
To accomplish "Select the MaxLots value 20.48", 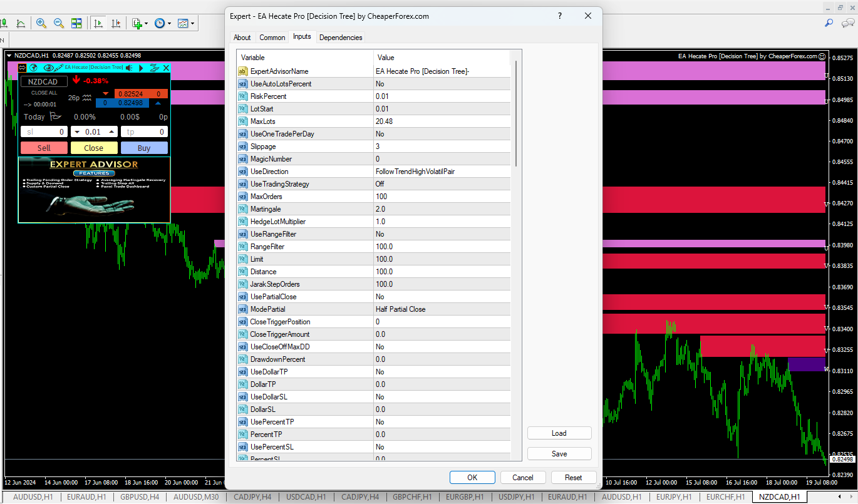I will (x=442, y=121).
